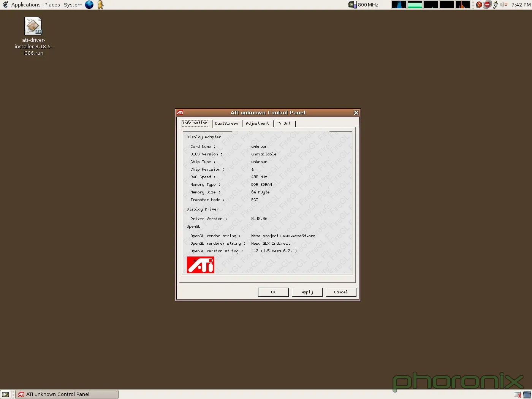Click the 800 MHz frequency text
The height and width of the screenshot is (399, 532).
pyautogui.click(x=368, y=5)
